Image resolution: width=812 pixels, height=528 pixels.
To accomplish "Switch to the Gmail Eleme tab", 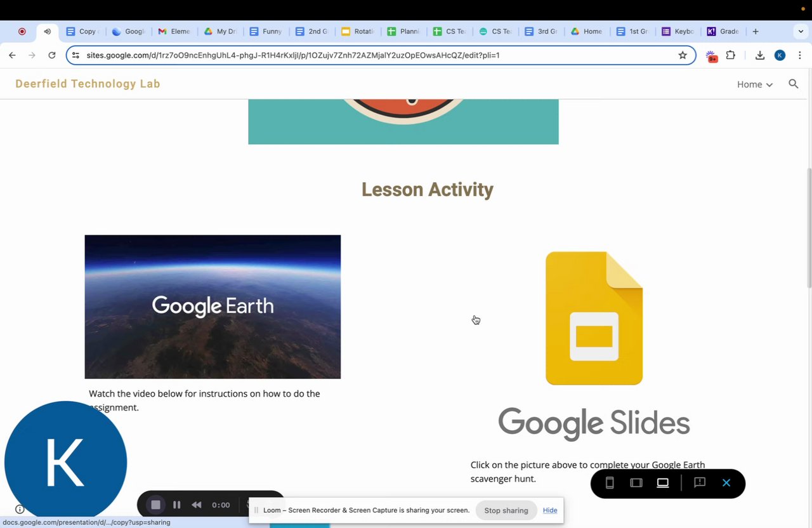I will click(174, 31).
